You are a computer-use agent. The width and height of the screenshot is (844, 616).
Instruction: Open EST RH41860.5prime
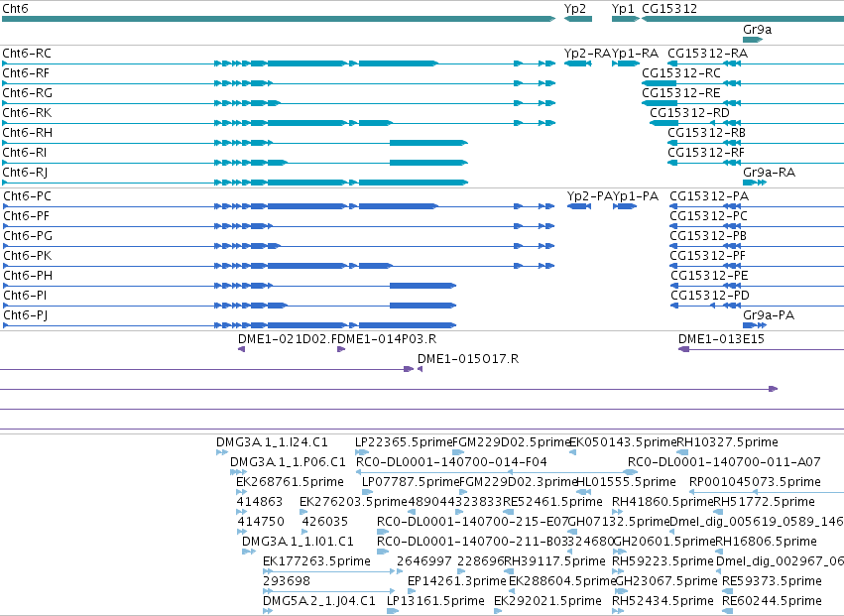[x=663, y=502]
